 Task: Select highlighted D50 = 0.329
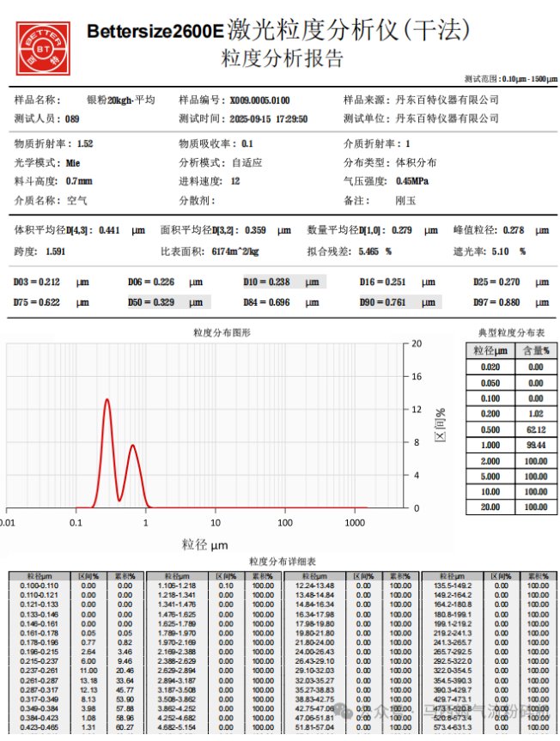168,302
